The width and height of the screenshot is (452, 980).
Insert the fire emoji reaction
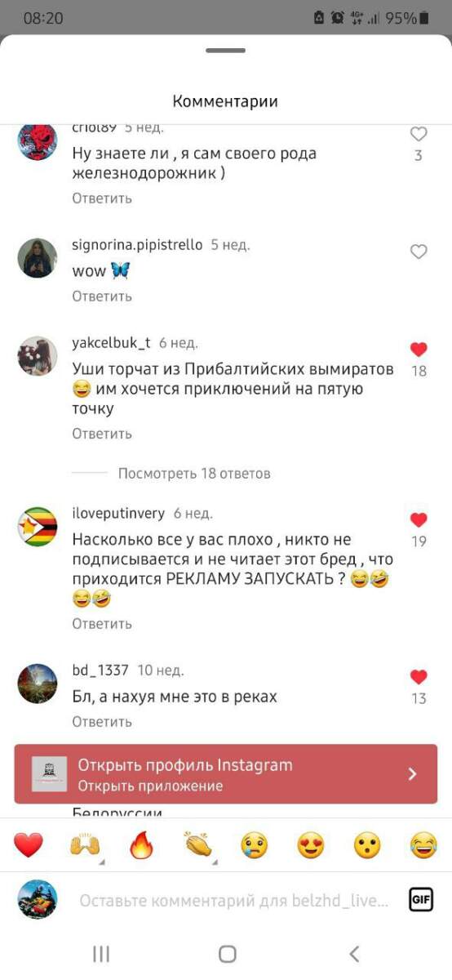(141, 845)
